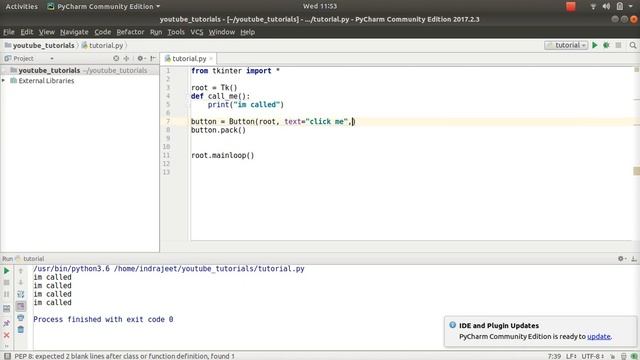The width and height of the screenshot is (640, 360).
Task: Open Run panel gear settings
Action: 622,259
